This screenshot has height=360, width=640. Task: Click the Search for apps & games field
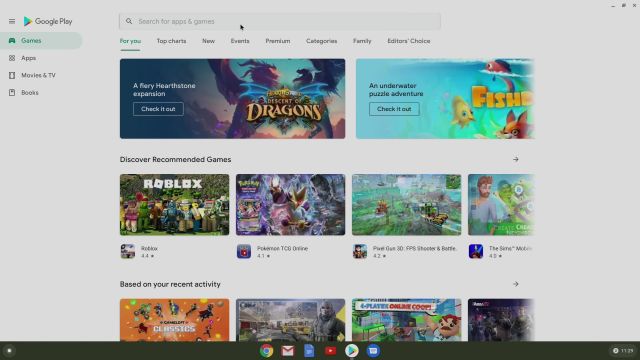(280, 21)
